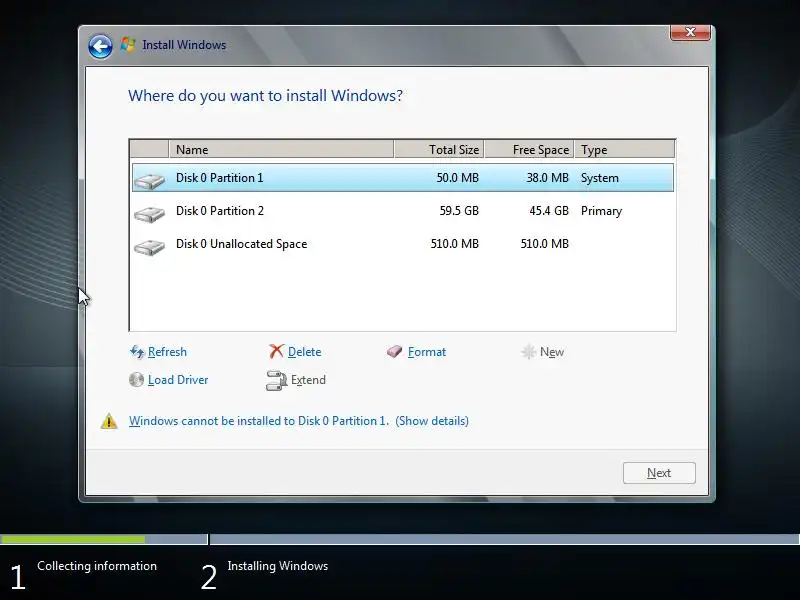800x600 pixels.
Task: Click the Collecting information progress bar
Action: click(104, 539)
